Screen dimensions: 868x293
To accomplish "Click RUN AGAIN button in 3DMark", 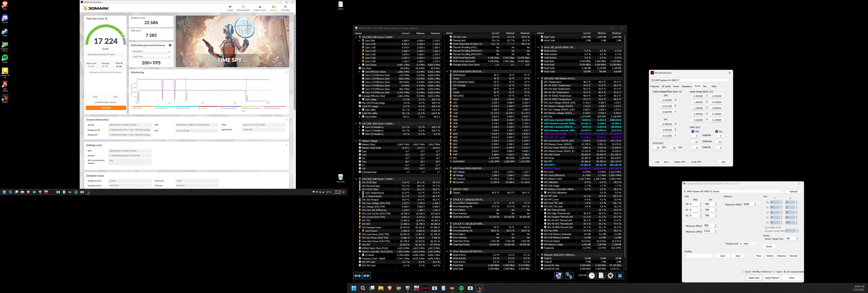I will pos(106,108).
